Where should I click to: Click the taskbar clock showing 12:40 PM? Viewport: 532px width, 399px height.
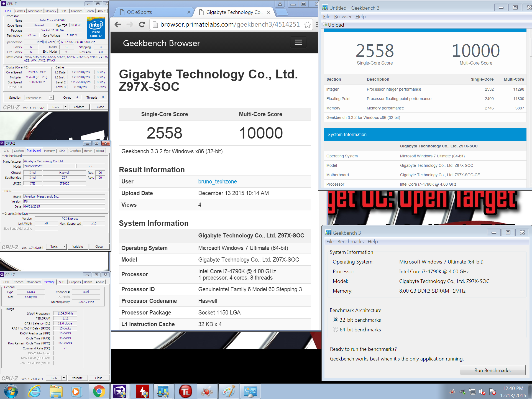513,388
